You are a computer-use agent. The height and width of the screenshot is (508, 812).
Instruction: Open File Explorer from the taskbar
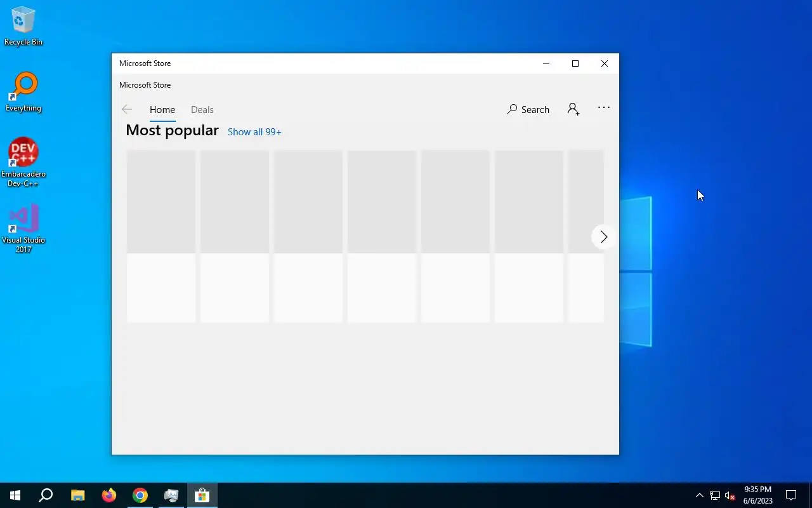click(77, 495)
